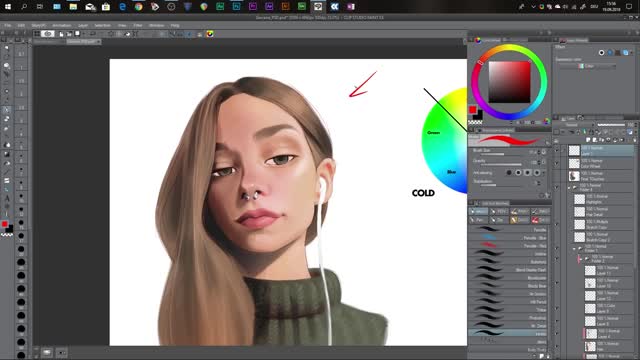Open Photoshop from the taskbar
This screenshot has width=640, height=360.
pyautogui.click(x=236, y=7)
